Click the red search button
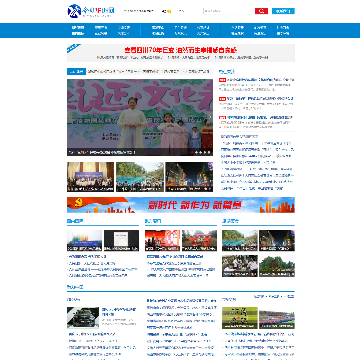The height and width of the screenshot is (360, 360). coord(261,11)
